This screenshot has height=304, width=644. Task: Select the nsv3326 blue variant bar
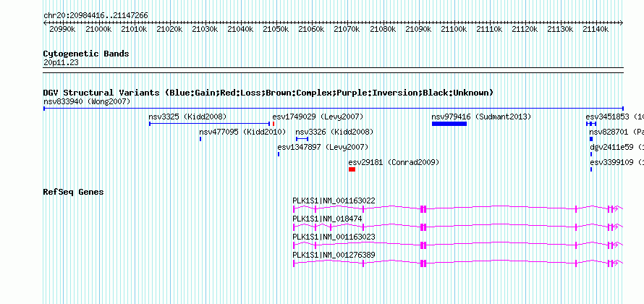[302, 139]
